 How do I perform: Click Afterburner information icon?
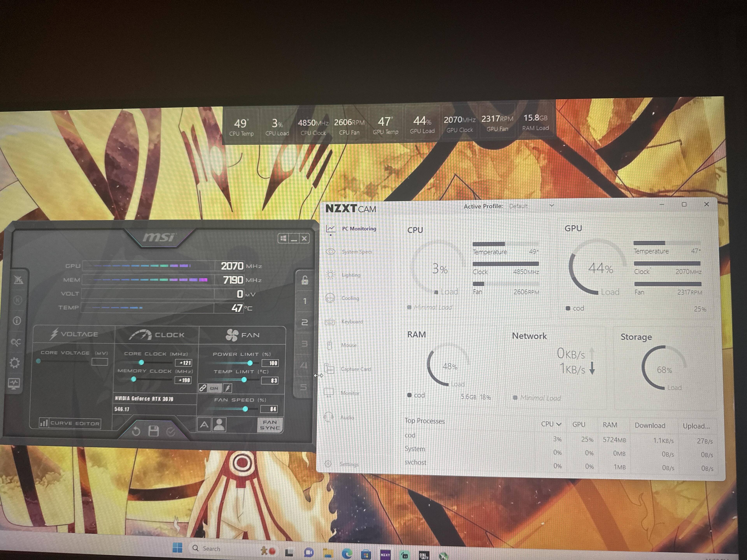(x=17, y=321)
